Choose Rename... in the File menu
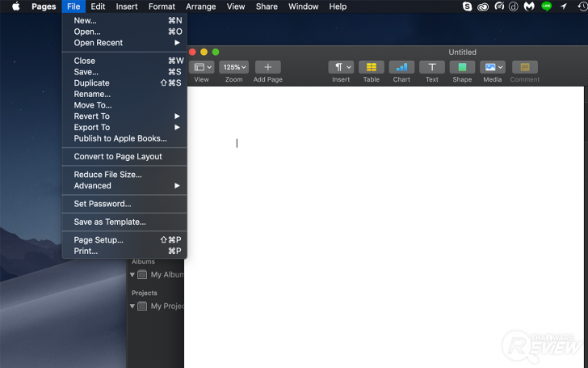Viewport: 588px width, 368px height. pyautogui.click(x=124, y=94)
